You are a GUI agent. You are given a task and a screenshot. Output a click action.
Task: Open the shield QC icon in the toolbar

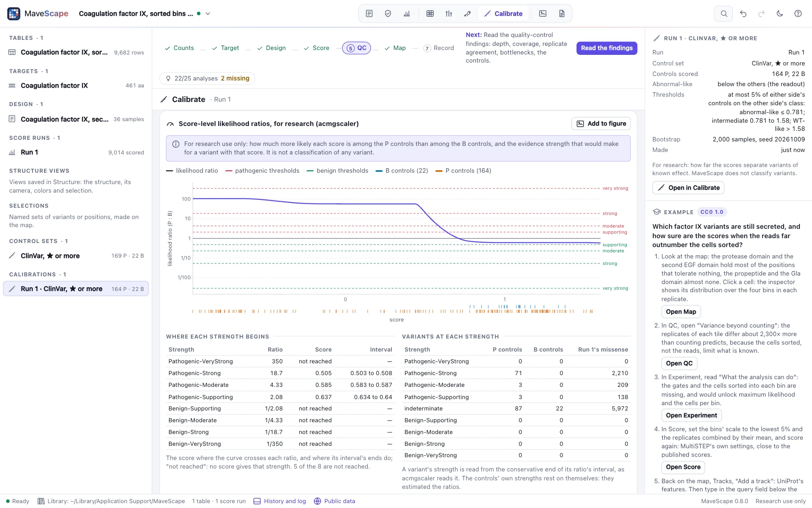388,13
